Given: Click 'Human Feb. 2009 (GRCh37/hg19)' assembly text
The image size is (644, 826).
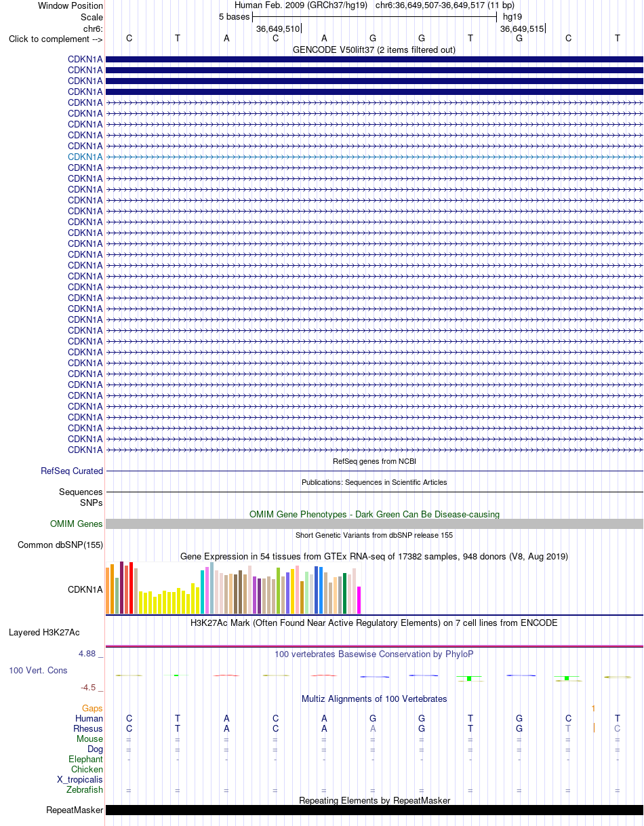Looking at the screenshot, I should (x=301, y=5).
